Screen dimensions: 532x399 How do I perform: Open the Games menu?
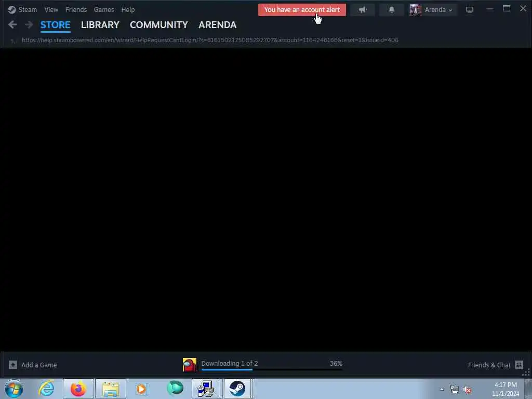coord(104,9)
